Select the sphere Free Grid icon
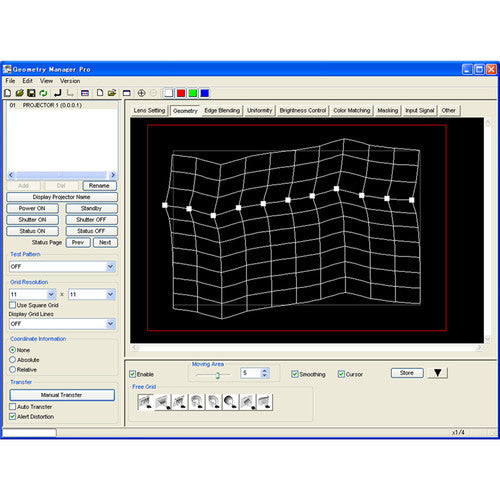The width and height of the screenshot is (500, 500). coord(230,402)
